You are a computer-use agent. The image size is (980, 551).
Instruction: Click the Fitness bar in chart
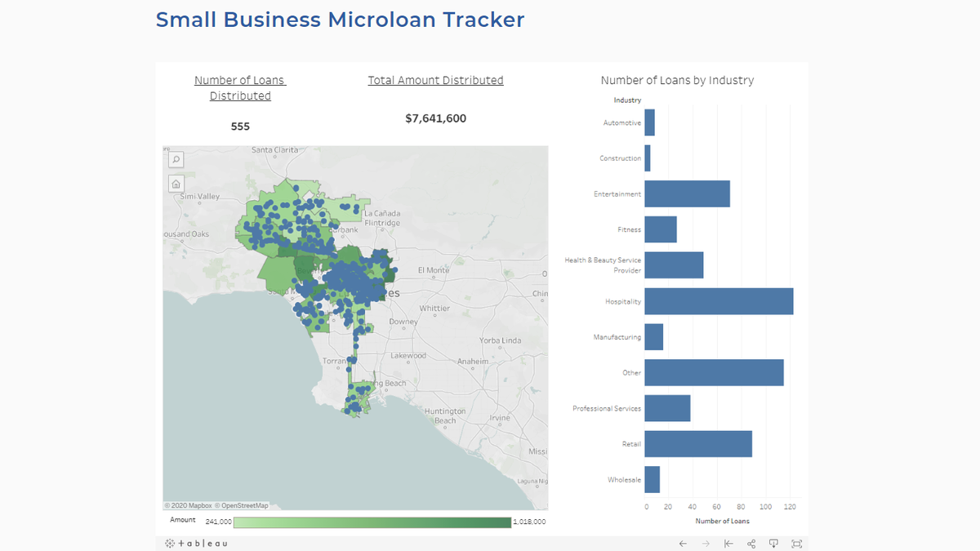(x=661, y=229)
